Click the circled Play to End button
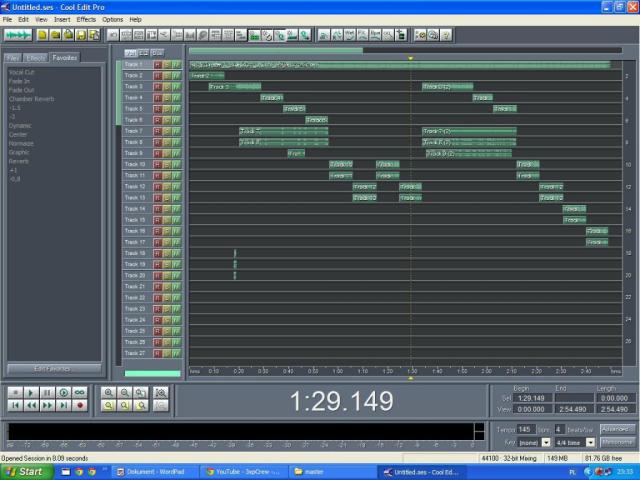The image size is (640, 480). [64, 392]
